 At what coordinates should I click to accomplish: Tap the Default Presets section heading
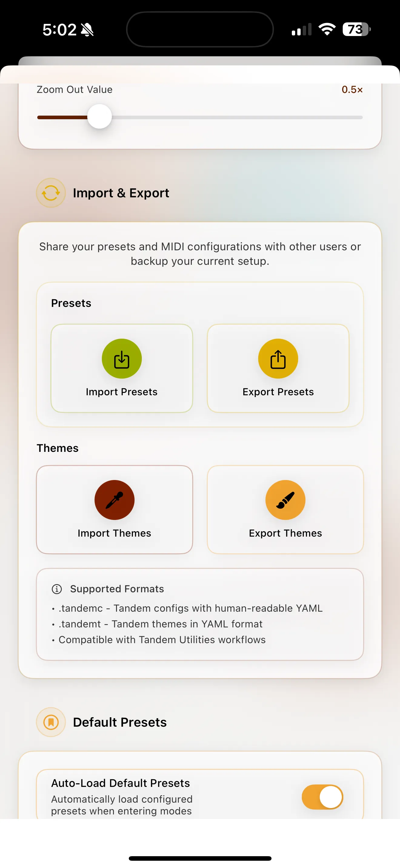[120, 722]
